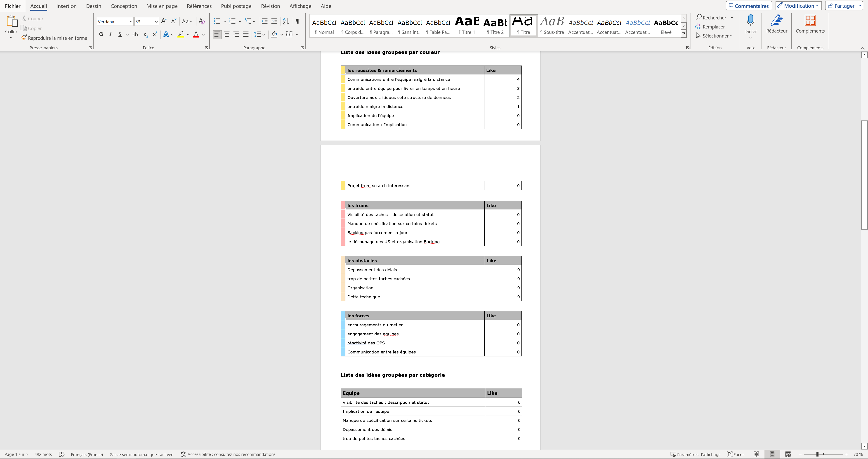868x459 pixels.
Task: Toggle italic formatting
Action: point(110,34)
